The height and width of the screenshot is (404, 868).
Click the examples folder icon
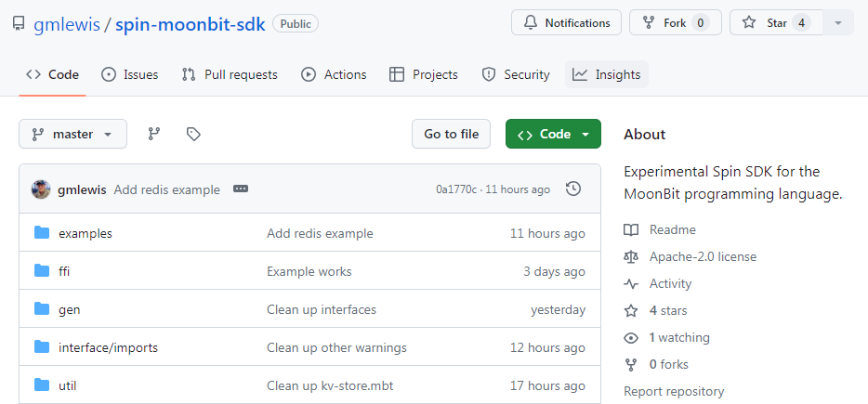click(42, 232)
